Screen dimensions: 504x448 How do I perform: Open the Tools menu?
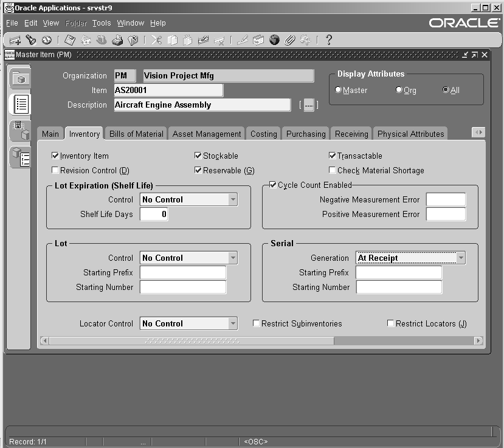(x=102, y=23)
